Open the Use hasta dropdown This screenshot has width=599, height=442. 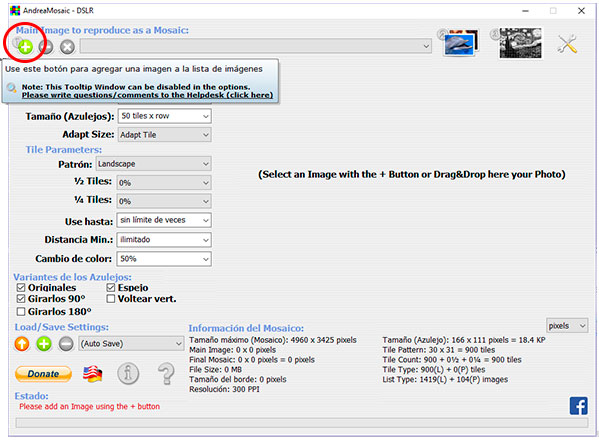tap(164, 220)
